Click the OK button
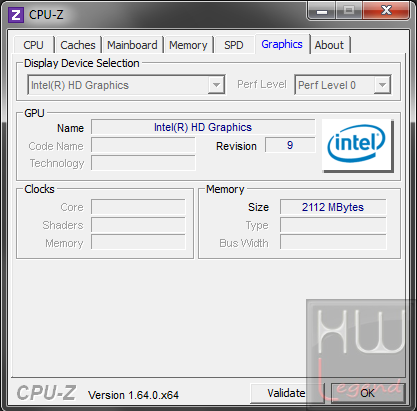Screen dimensions: 417x411 368,393
